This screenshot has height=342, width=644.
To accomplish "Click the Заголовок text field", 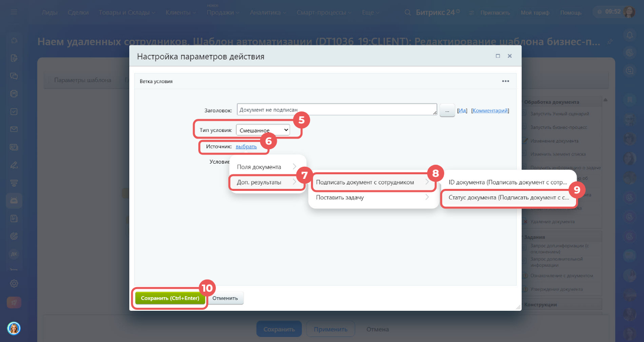I will click(337, 110).
